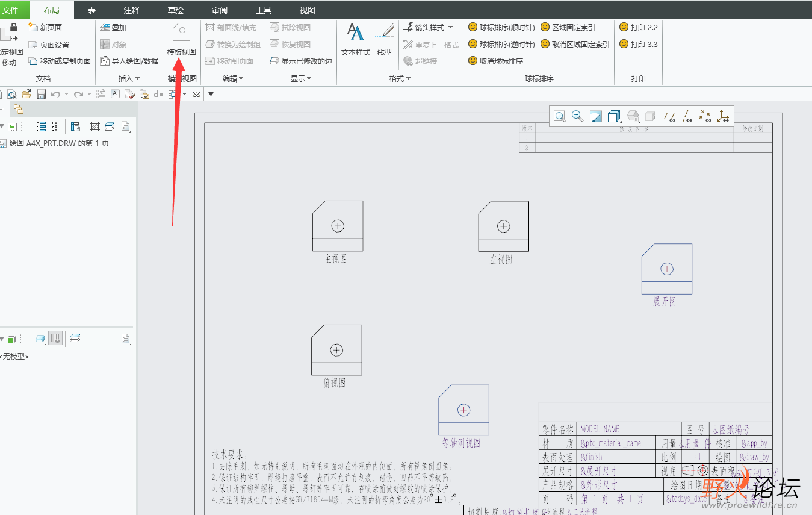This screenshot has width=812, height=515.
Task: Click the drawing tree collapse-all icon
Action: click(55, 126)
